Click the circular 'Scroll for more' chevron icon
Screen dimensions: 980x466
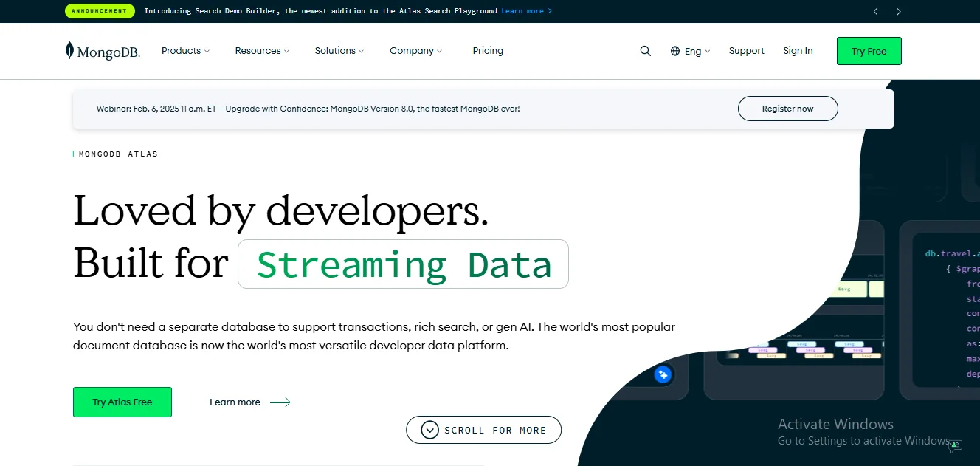(x=429, y=430)
